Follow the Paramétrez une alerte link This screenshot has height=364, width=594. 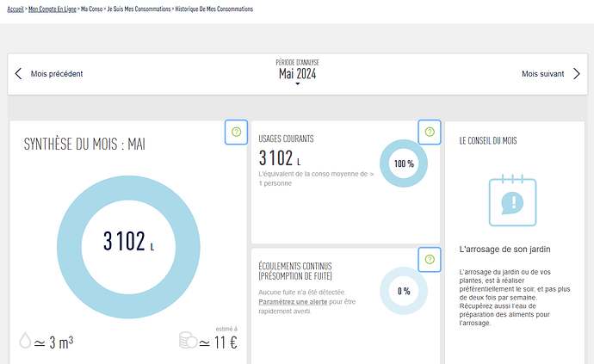(x=294, y=302)
